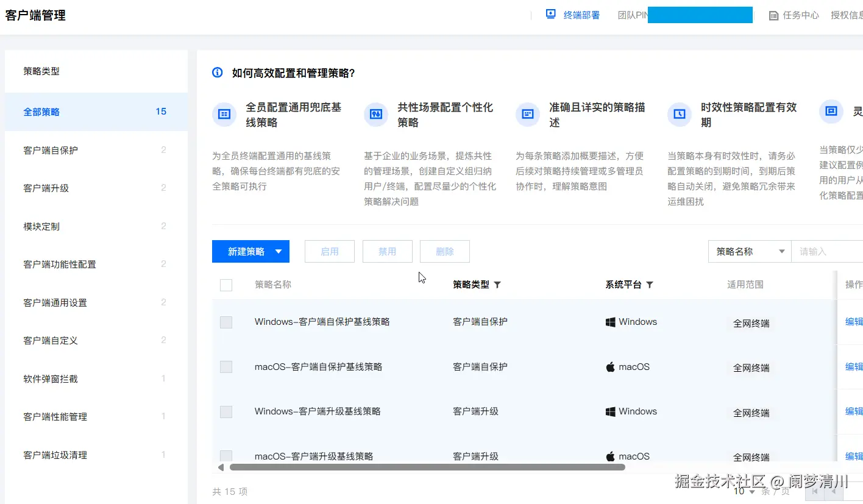The height and width of the screenshot is (504, 863).
Task: Click the 启用 button
Action: pyautogui.click(x=330, y=252)
